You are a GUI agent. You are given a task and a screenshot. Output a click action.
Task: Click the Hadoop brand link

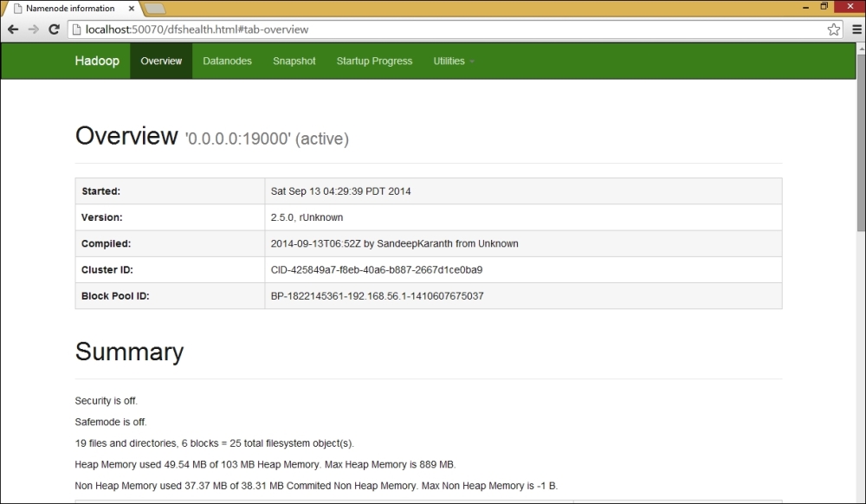click(97, 61)
